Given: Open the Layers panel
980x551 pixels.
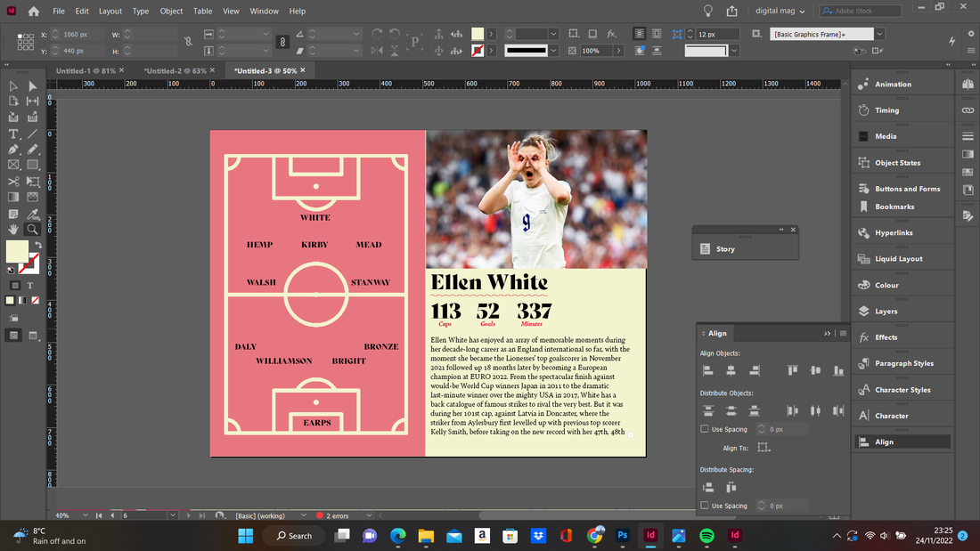Looking at the screenshot, I should [886, 312].
